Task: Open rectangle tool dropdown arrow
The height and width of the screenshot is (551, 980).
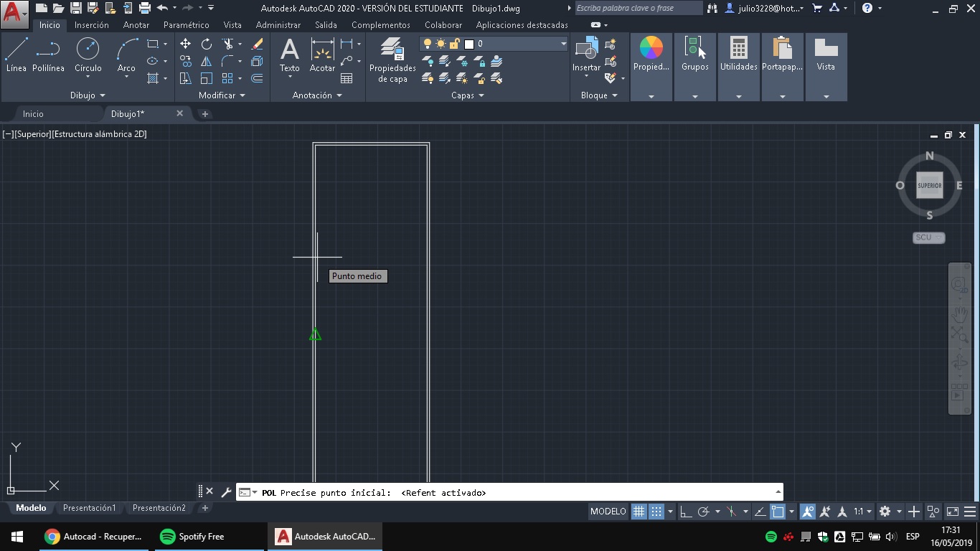Action: tap(165, 44)
